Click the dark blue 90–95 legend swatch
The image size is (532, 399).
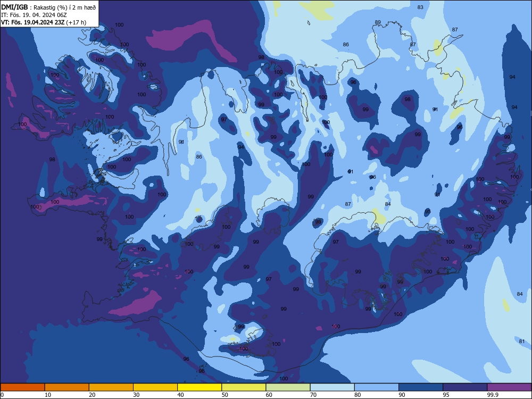421,387
